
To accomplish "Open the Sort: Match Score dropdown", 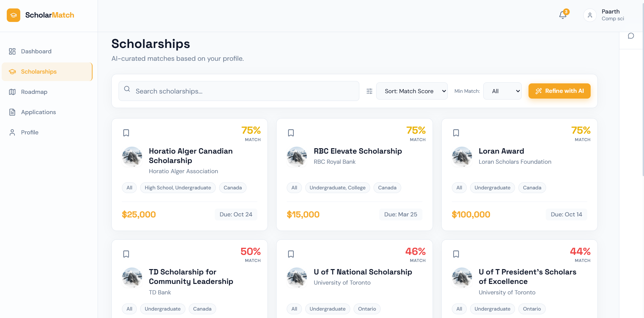I will click(x=412, y=91).
